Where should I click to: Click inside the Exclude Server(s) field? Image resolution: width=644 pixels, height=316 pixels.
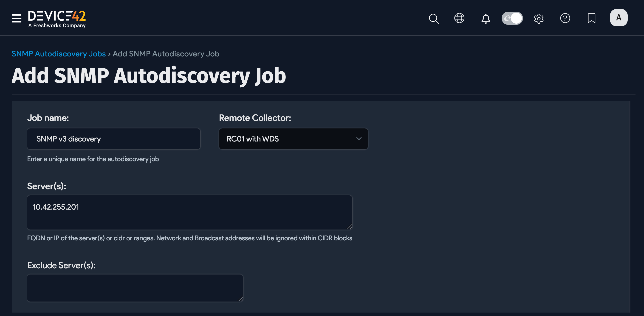135,288
